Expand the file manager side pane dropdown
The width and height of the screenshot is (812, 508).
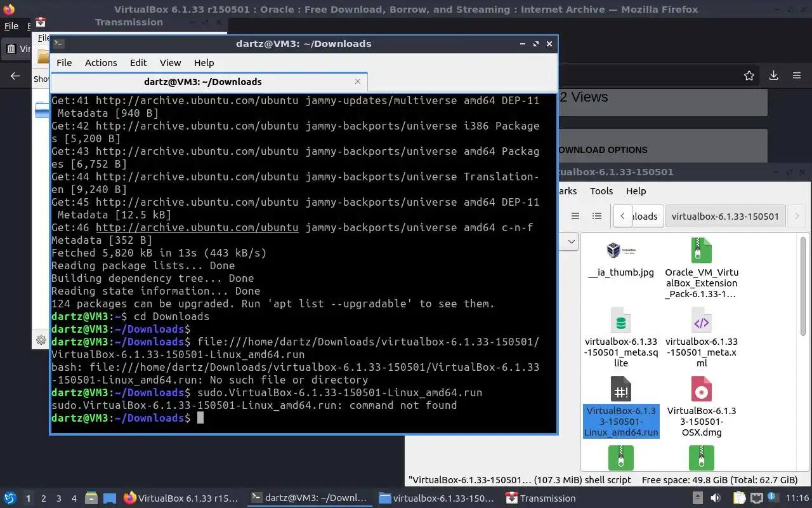click(x=570, y=241)
